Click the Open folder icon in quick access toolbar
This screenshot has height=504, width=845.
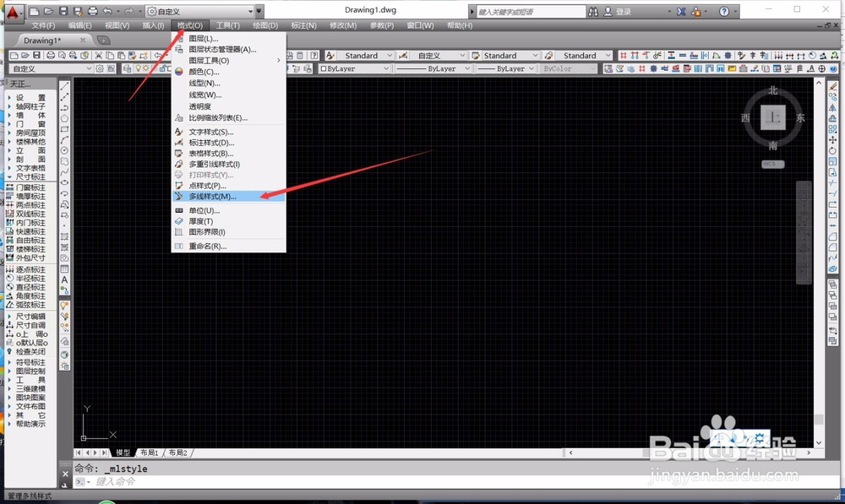click(x=48, y=11)
